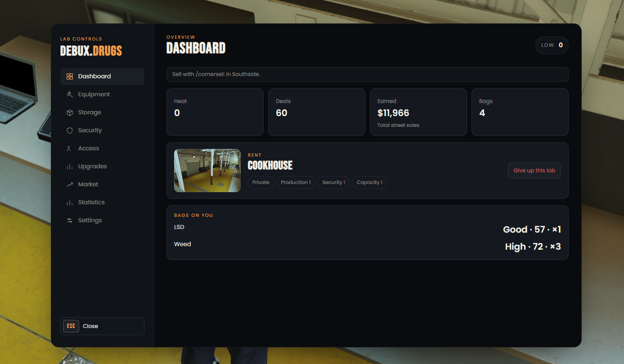Select the Capacity 1 chip

click(369, 182)
